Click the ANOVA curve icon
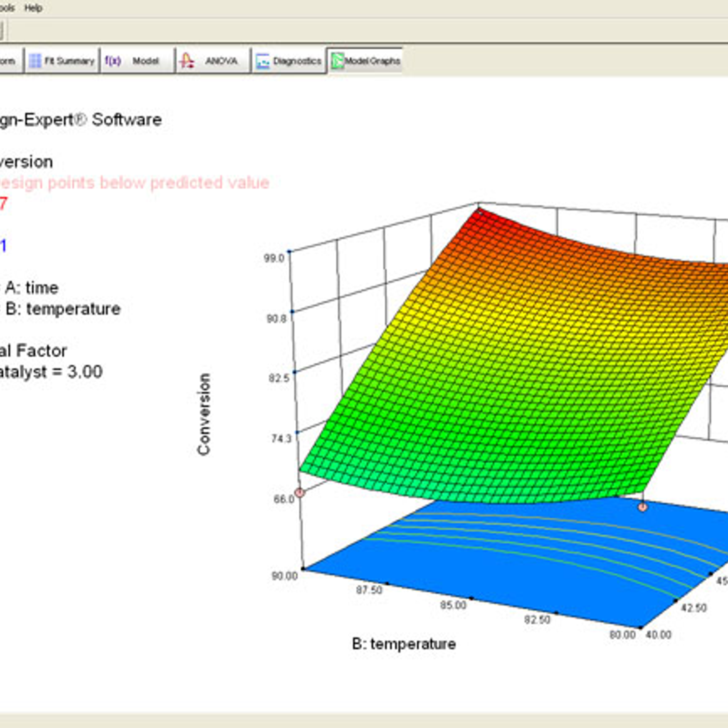The image size is (728, 728). tap(187, 61)
